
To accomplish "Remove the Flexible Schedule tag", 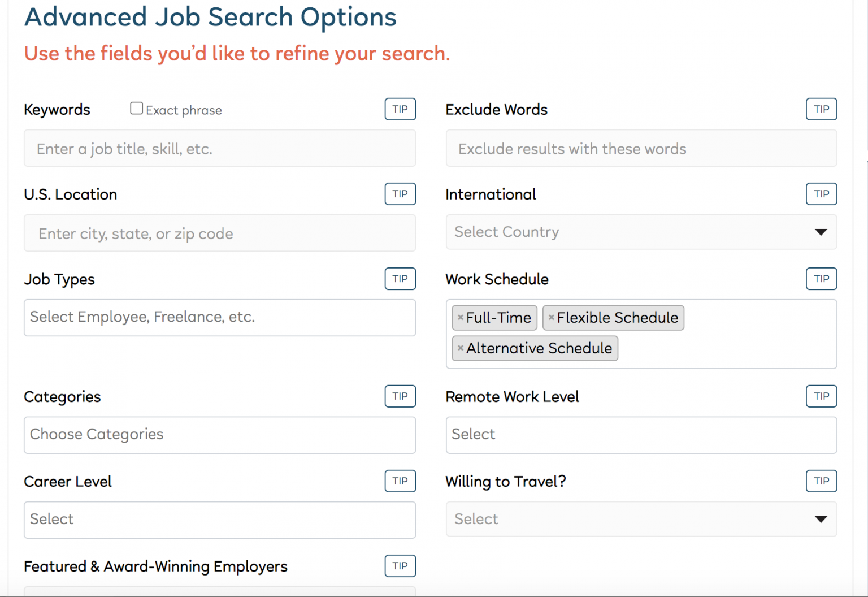I will click(552, 317).
